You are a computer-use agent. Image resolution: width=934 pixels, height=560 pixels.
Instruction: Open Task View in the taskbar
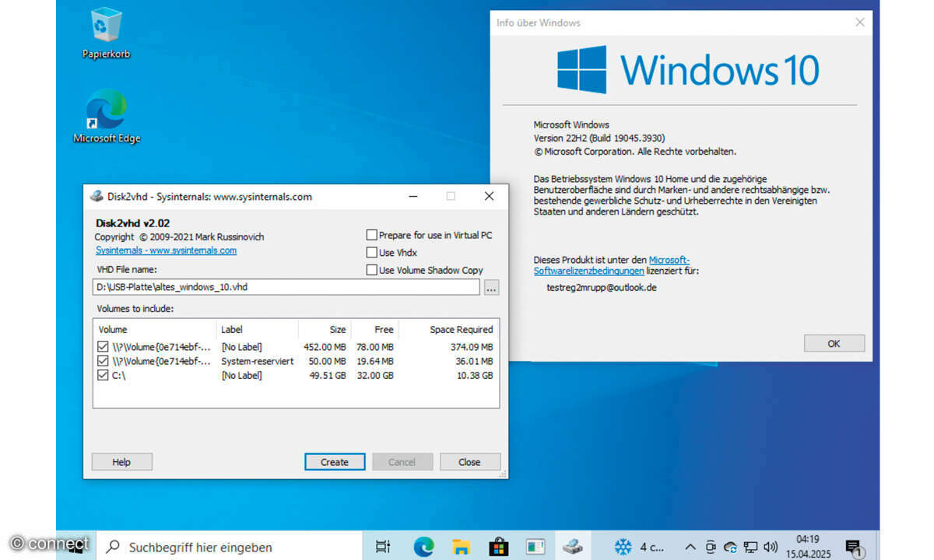382,547
